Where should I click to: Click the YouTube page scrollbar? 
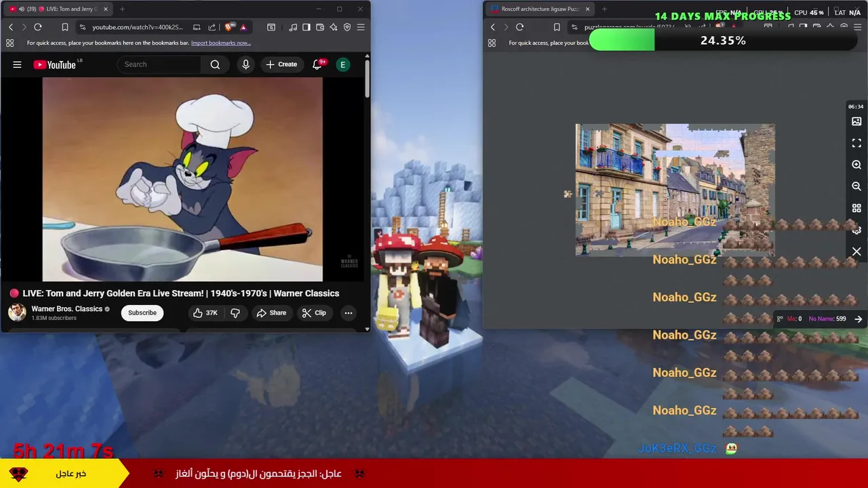(368, 80)
